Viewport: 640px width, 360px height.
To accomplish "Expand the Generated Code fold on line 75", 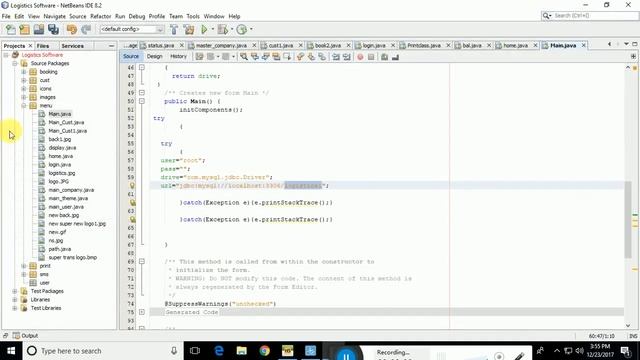I will click(142, 312).
